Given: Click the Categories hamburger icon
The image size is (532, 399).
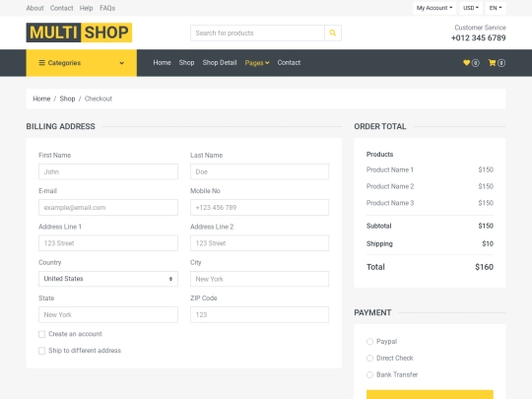Looking at the screenshot, I should pos(41,63).
